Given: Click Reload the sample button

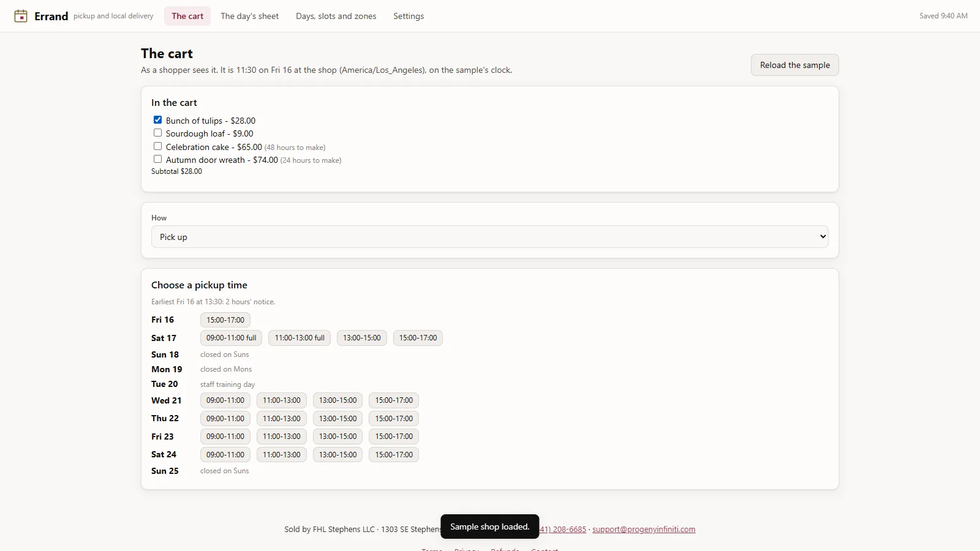Looking at the screenshot, I should 795,65.
